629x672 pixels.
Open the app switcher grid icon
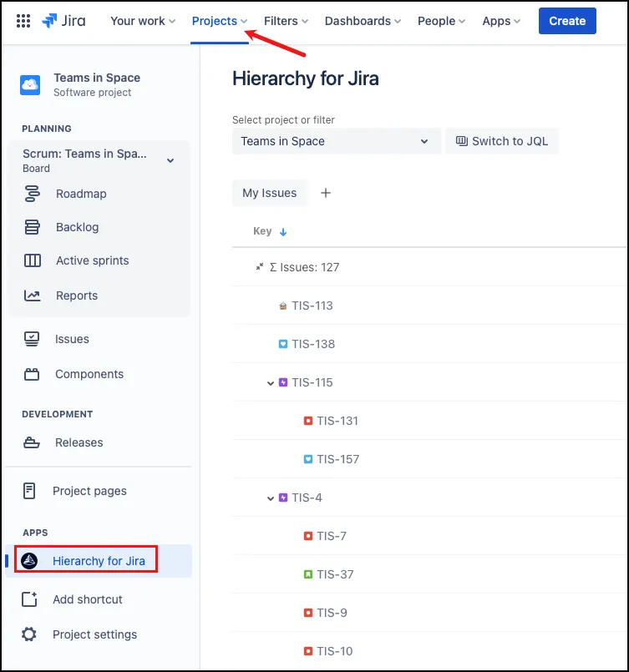[x=23, y=21]
